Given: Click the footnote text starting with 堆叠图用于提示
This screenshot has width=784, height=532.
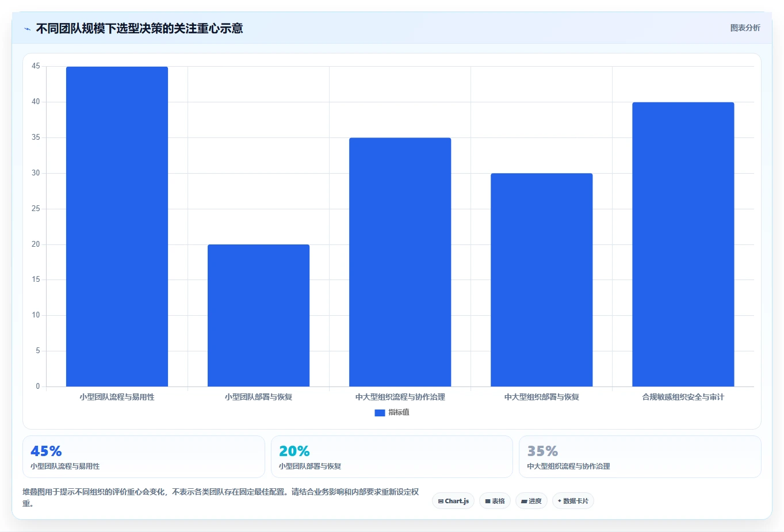Looking at the screenshot, I should [221, 497].
